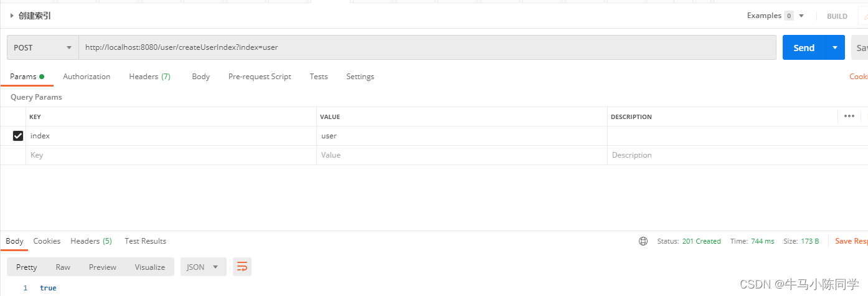
Task: Click the 201 Created status text
Action: pyautogui.click(x=701, y=241)
